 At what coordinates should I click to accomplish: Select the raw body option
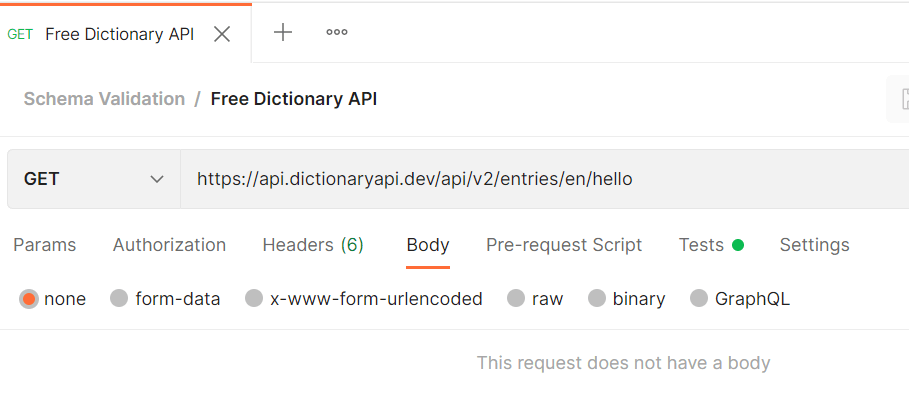point(516,298)
